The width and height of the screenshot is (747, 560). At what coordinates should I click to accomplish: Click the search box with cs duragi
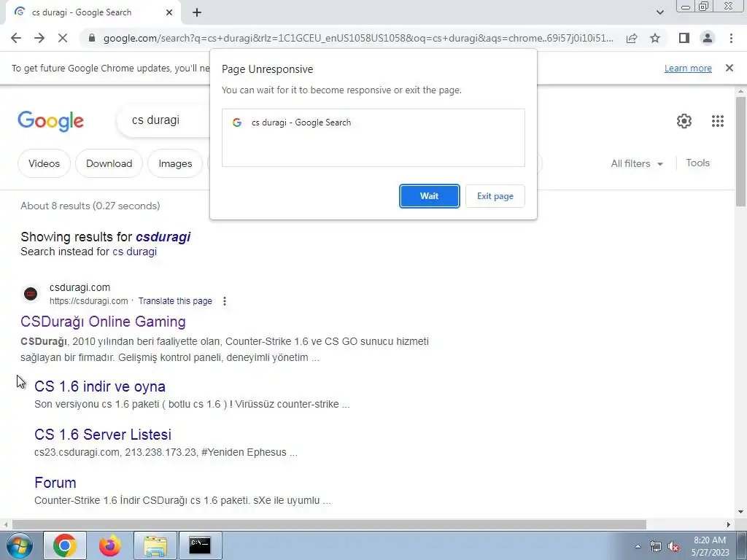(162, 120)
